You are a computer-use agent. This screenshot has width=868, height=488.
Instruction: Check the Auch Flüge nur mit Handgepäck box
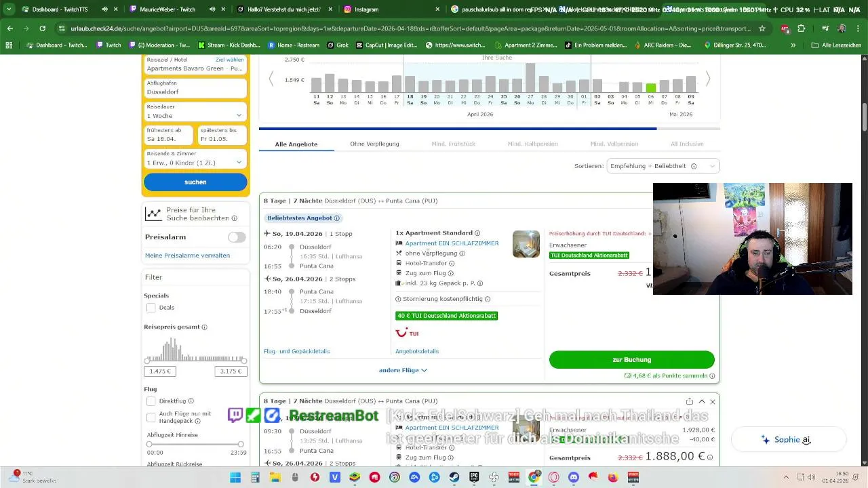(151, 417)
